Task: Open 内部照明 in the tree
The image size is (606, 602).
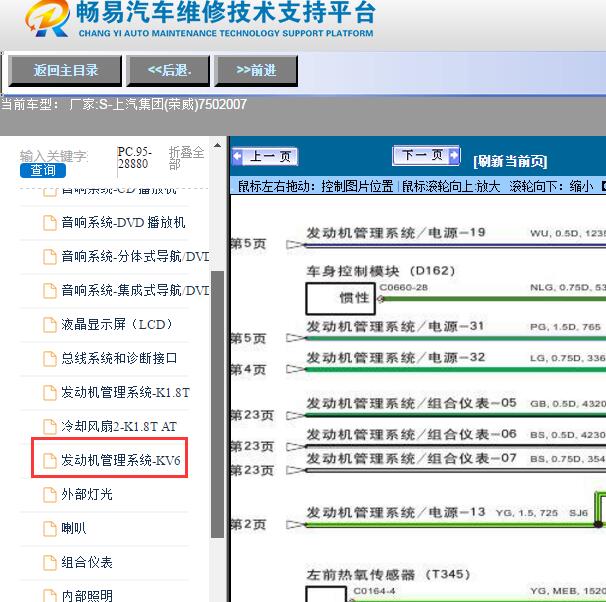Action: click(87, 595)
